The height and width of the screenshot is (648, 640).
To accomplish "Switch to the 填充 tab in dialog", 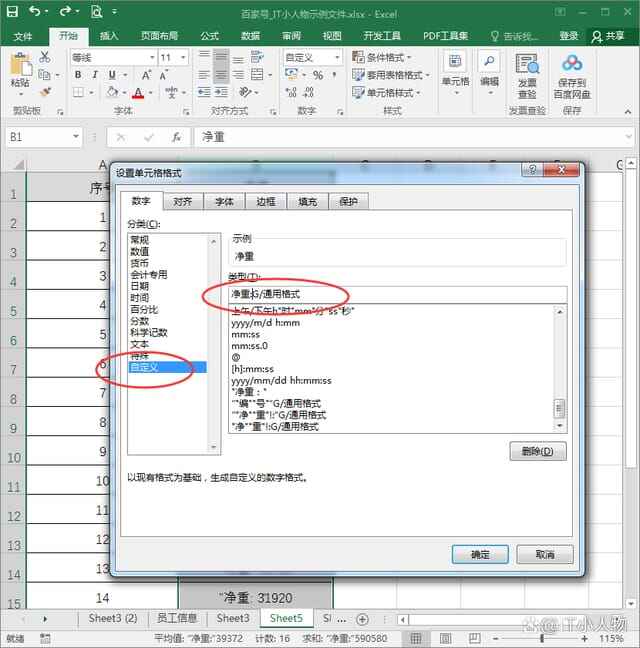I will click(307, 202).
